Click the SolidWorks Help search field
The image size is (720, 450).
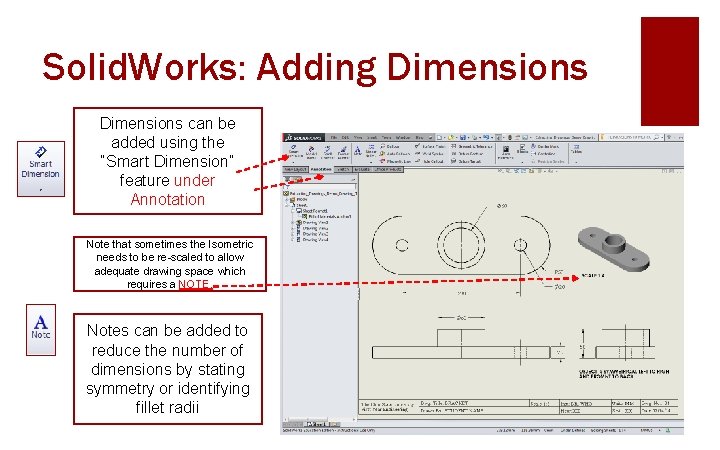[x=629, y=137]
